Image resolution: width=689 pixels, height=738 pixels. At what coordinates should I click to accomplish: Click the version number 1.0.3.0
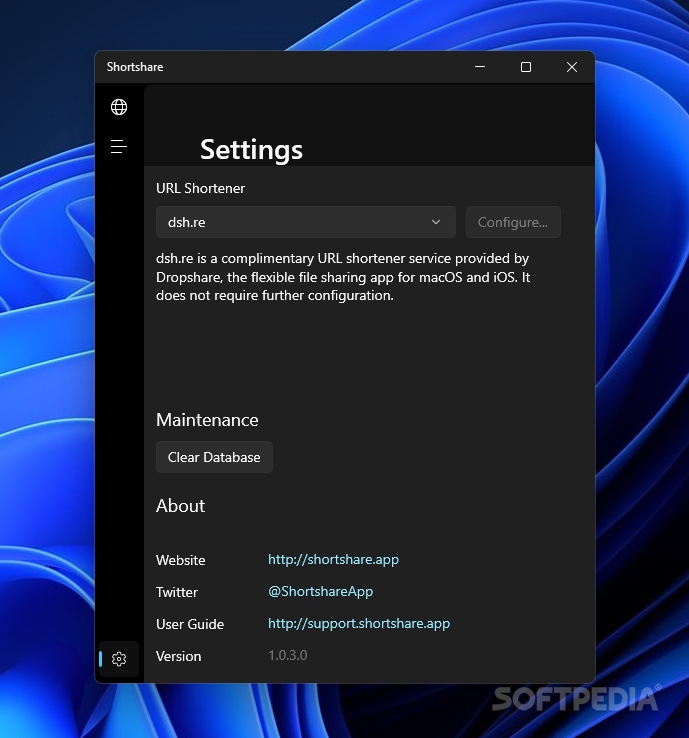288,655
